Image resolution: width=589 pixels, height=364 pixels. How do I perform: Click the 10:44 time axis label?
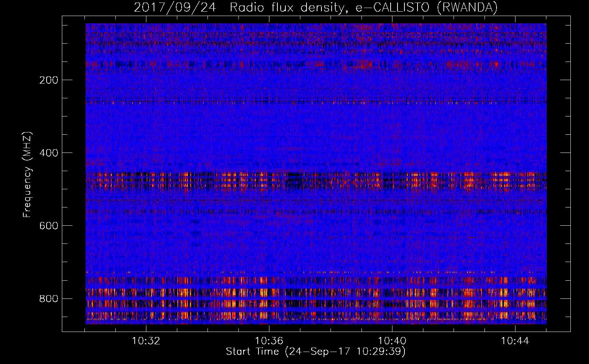[x=515, y=341]
